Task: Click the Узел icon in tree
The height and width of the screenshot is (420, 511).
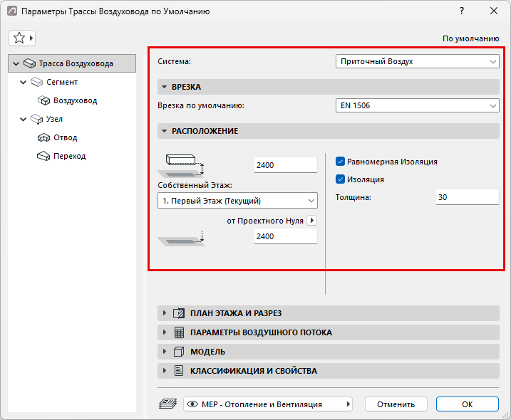Action: pos(36,119)
